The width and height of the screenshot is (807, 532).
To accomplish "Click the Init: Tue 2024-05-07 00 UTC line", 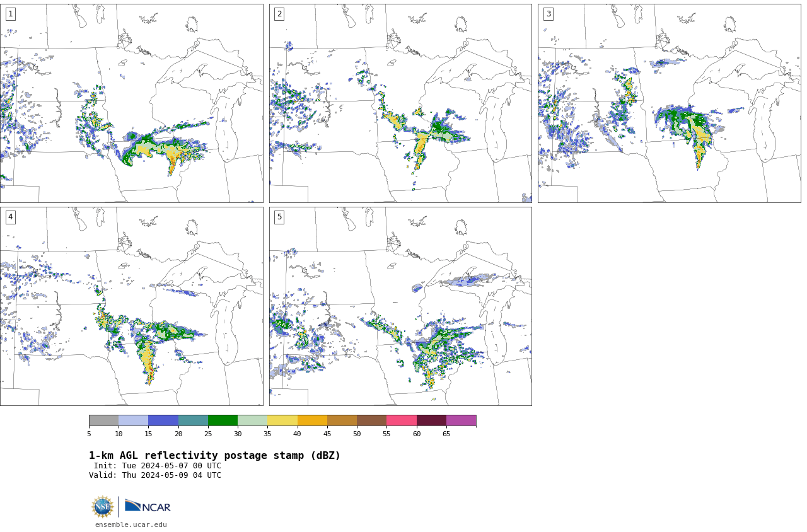I will tap(158, 466).
